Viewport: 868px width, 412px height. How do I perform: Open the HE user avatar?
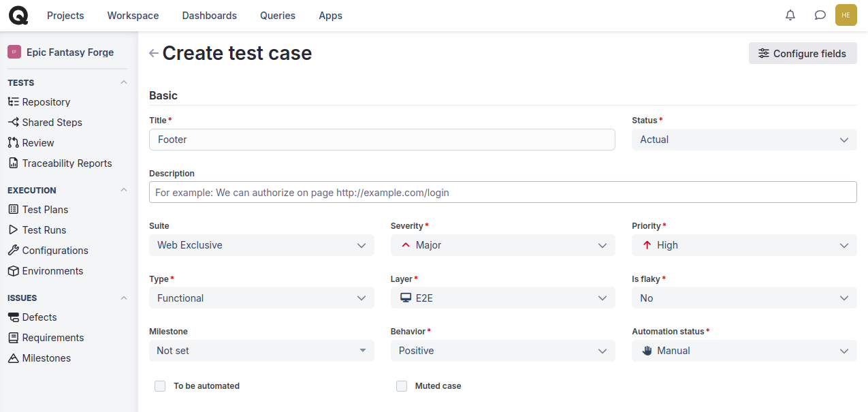pyautogui.click(x=846, y=15)
